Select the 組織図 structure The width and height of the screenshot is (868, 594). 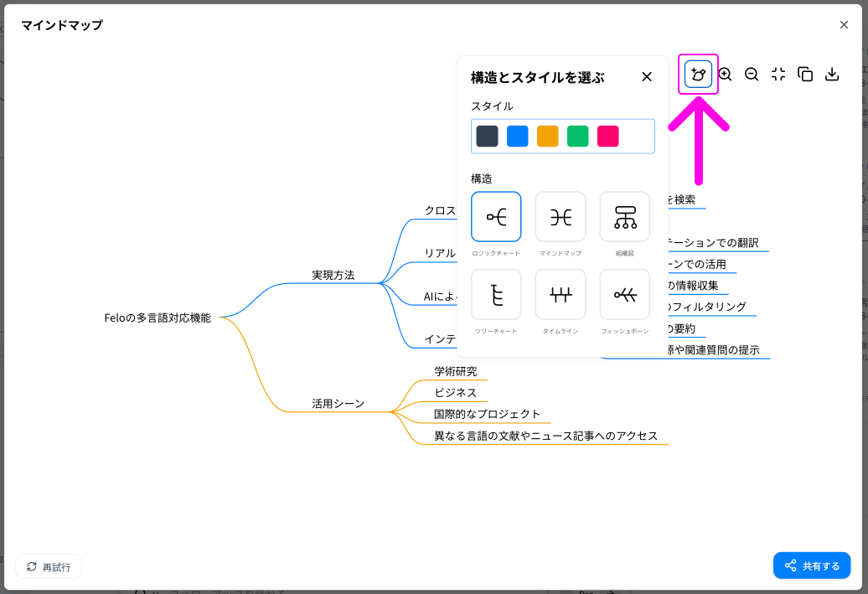click(625, 217)
